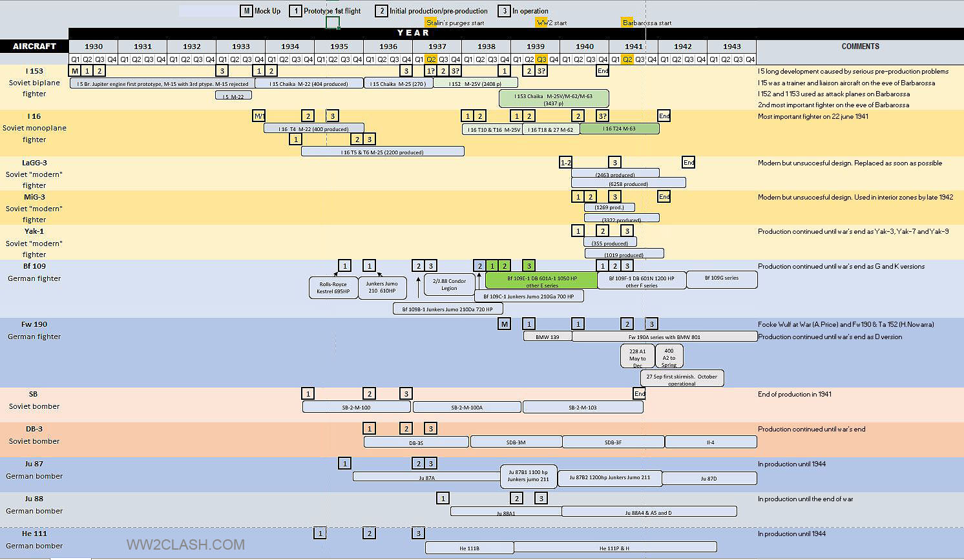
Task: Select the "M/1" marker in the I 16 row
Action: [259, 116]
